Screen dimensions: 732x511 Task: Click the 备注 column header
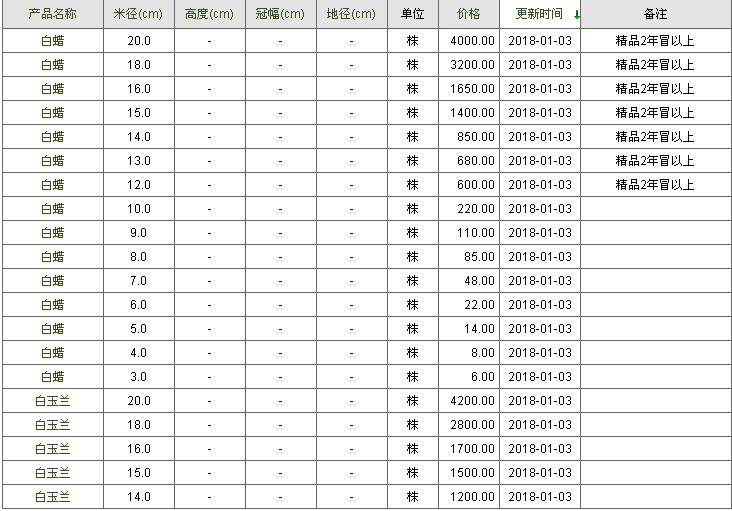pos(655,15)
